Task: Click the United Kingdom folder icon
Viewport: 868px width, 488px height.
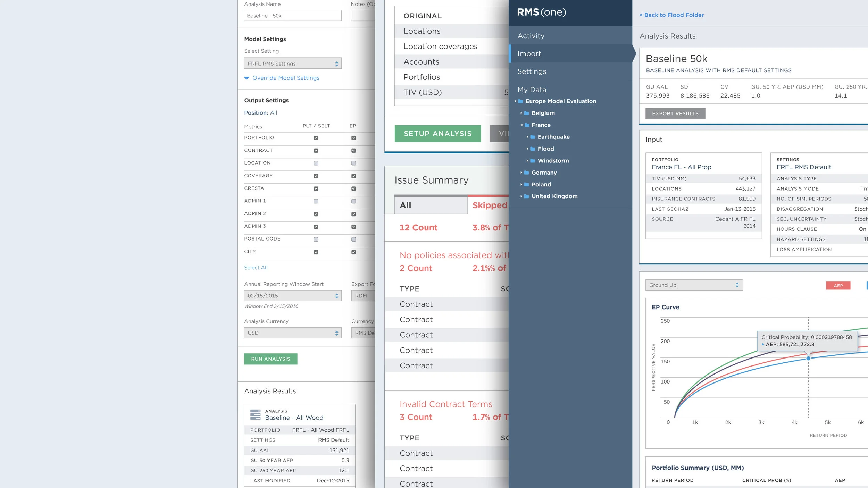Action: point(526,196)
